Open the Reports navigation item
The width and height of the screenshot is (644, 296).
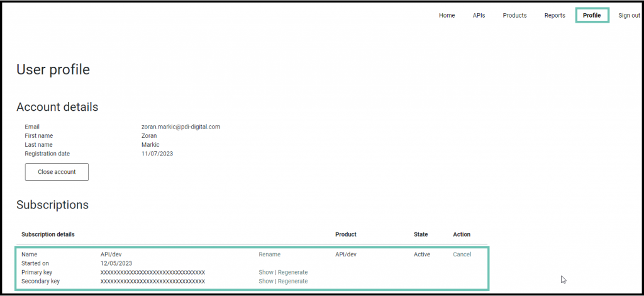click(x=555, y=15)
